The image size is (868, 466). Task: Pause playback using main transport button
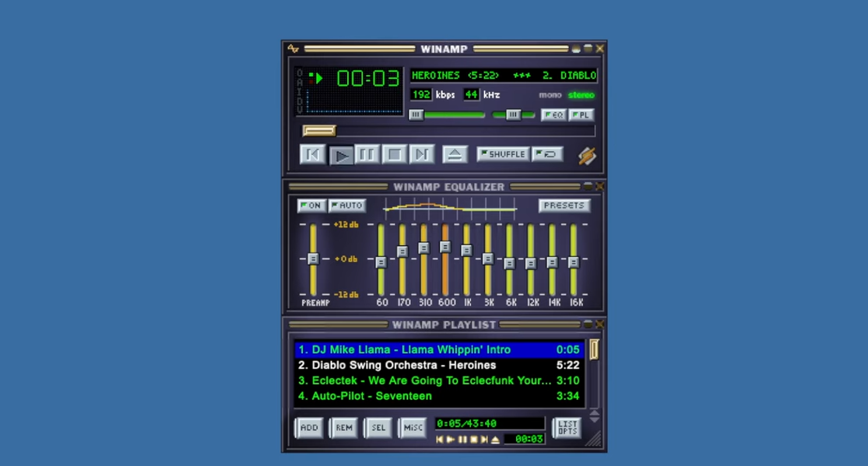pyautogui.click(x=367, y=154)
